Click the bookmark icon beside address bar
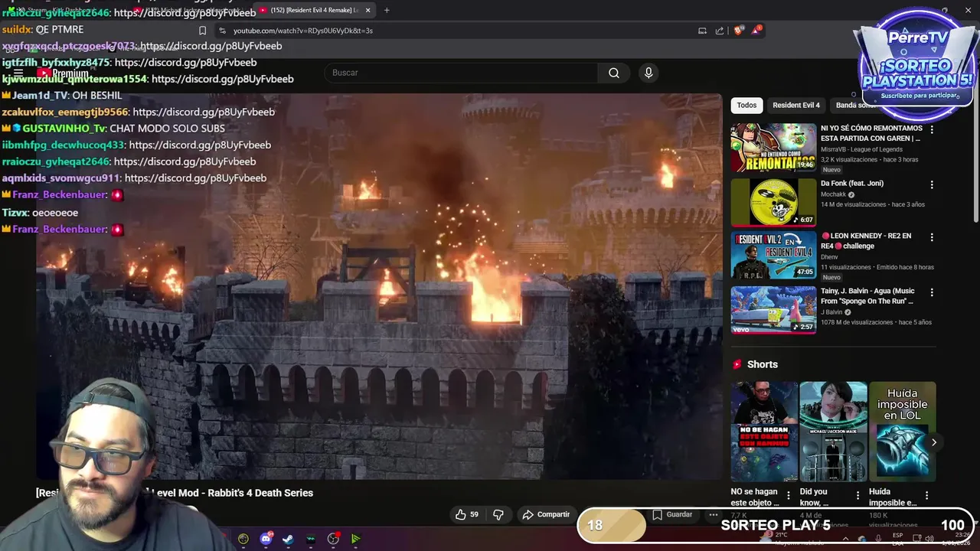 [202, 31]
